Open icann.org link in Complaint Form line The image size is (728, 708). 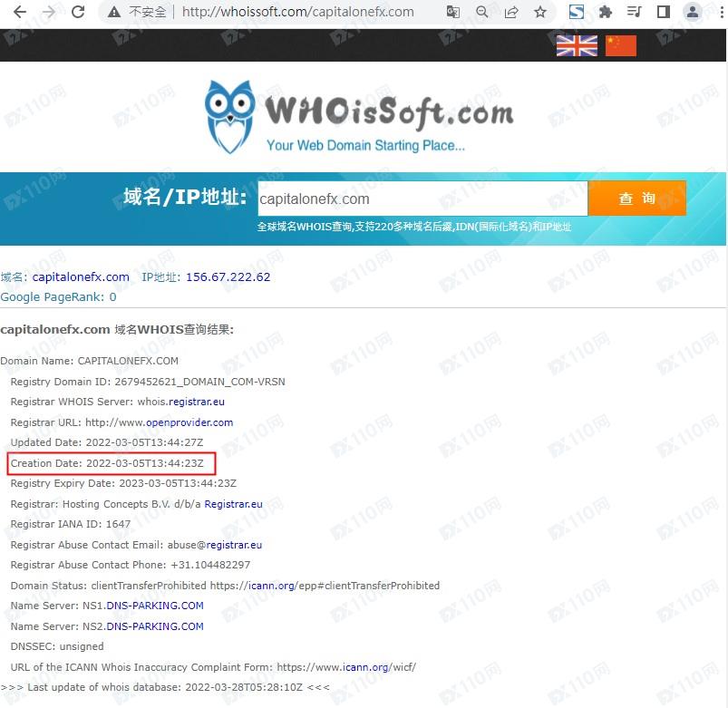[x=365, y=667]
